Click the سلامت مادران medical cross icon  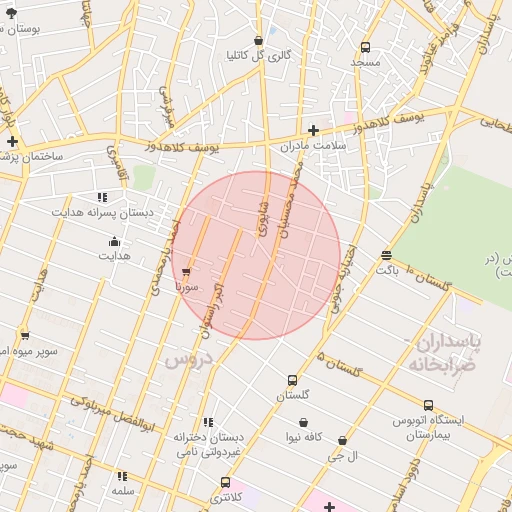click(x=313, y=130)
